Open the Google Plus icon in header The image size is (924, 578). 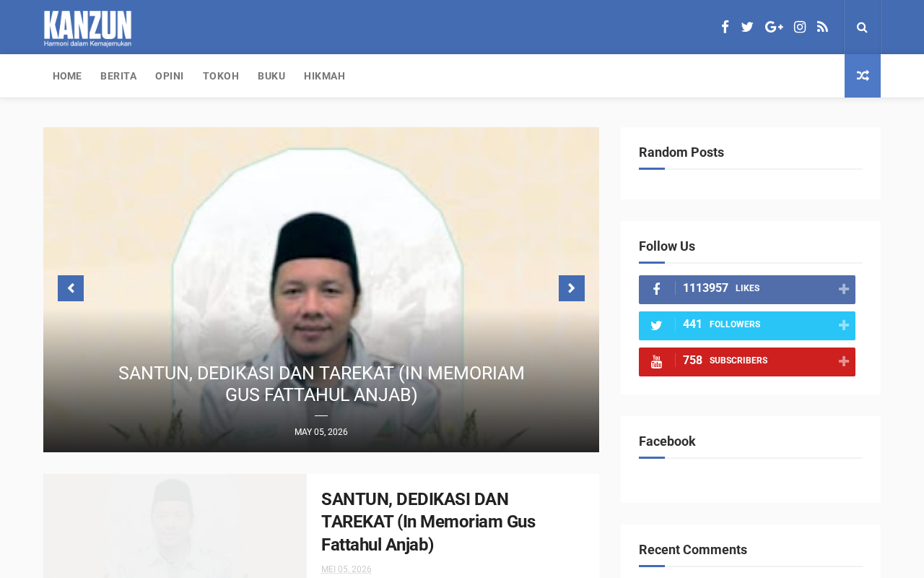[x=774, y=27]
